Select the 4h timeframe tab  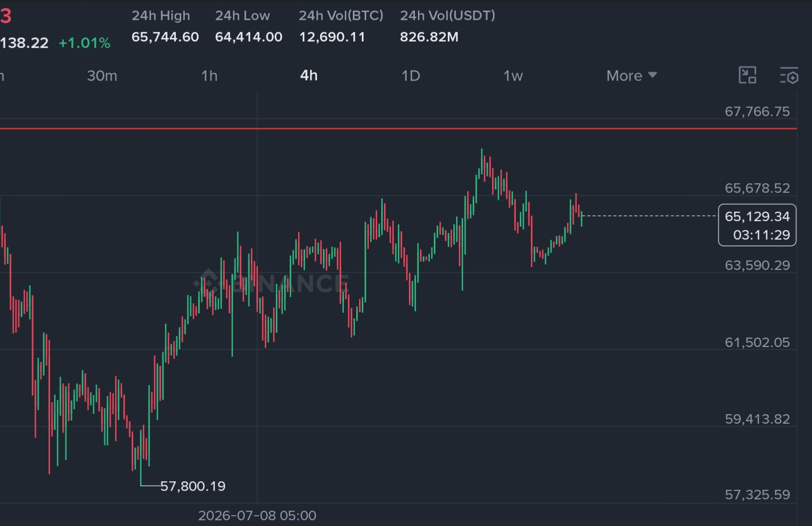point(309,76)
